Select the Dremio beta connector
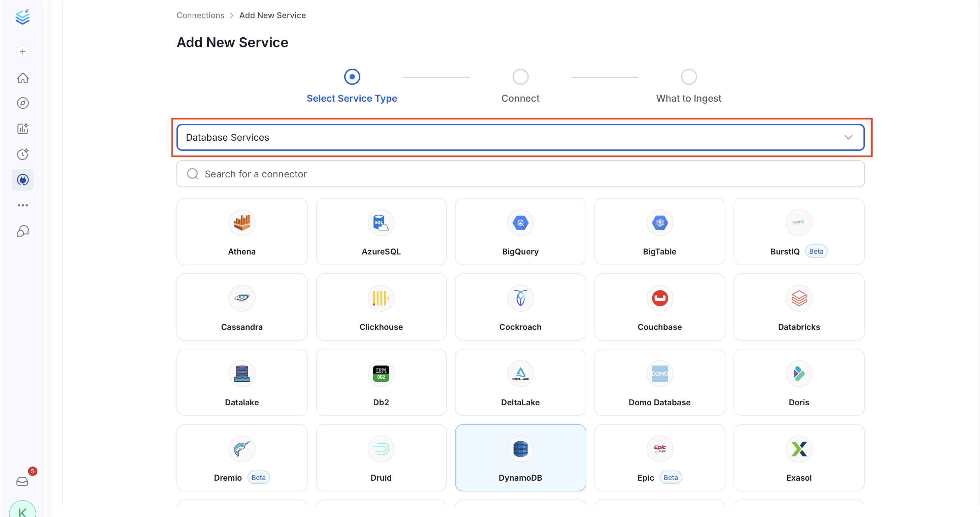This screenshot has height=517, width=980. click(242, 458)
